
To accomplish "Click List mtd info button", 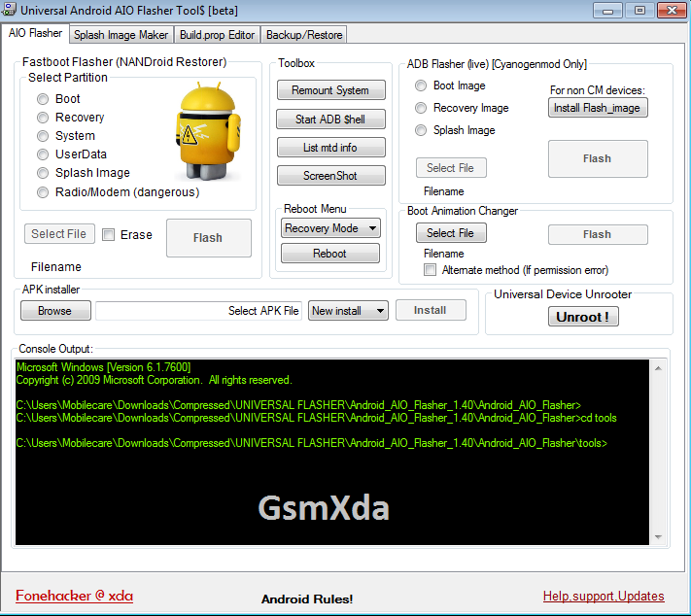I will tap(331, 148).
